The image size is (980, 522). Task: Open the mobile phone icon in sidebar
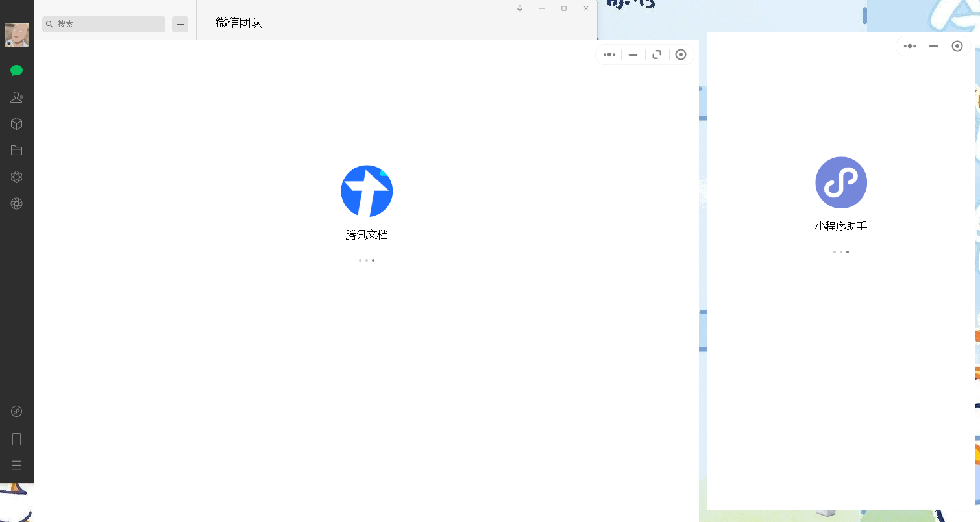point(17,439)
